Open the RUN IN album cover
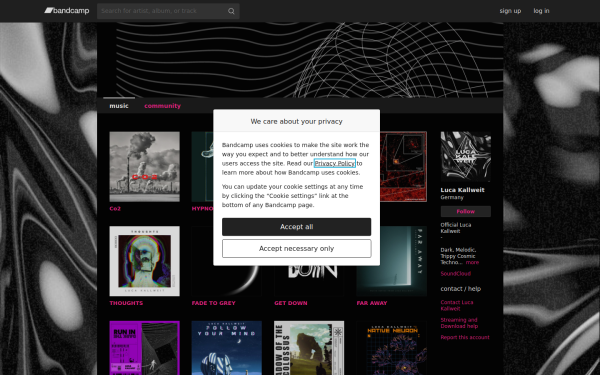This screenshot has width=600, height=375. tap(144, 348)
